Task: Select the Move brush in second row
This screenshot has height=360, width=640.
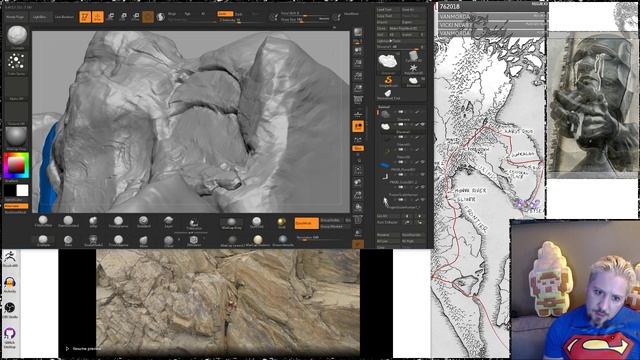Action: tap(143, 241)
